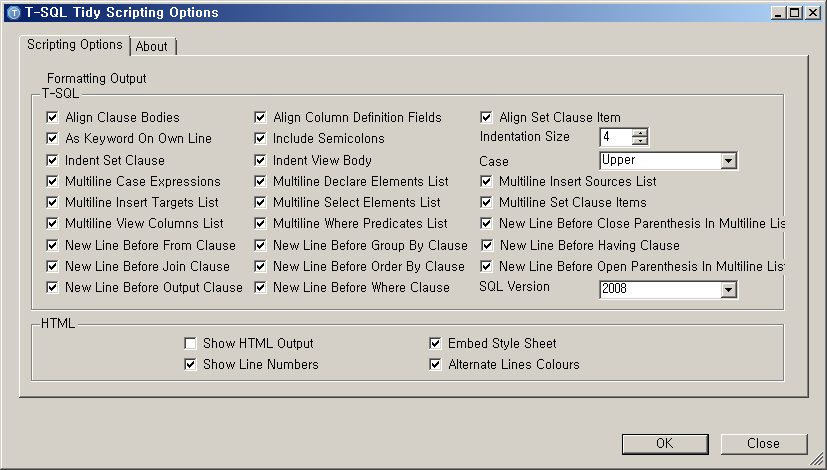Click the Close button at bottom
Image resolution: width=827 pixels, height=470 pixels.
coord(764,444)
